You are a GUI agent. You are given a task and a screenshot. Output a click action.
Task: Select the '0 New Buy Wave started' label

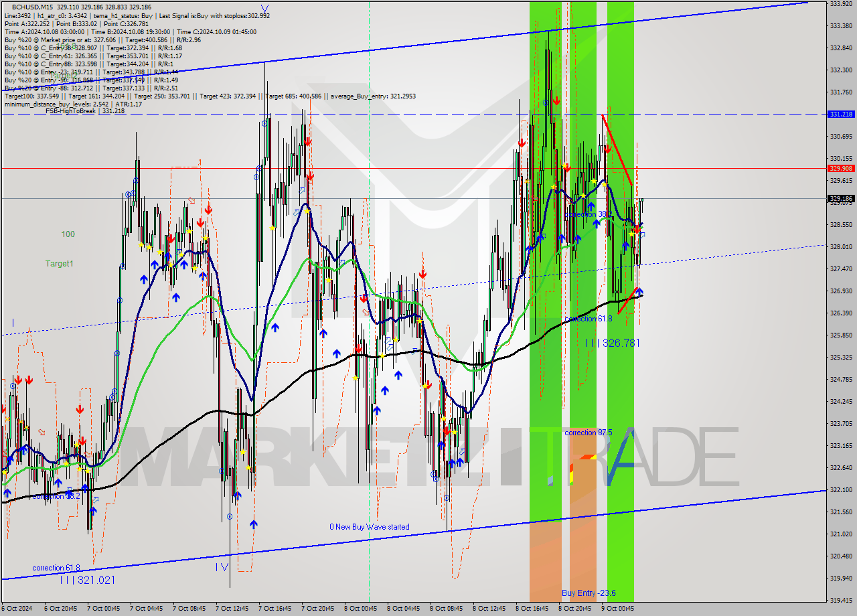pos(370,528)
